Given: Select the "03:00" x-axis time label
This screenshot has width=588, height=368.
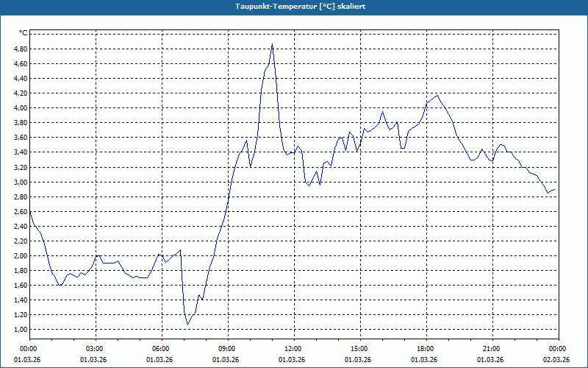Looking at the screenshot, I should [93, 349].
